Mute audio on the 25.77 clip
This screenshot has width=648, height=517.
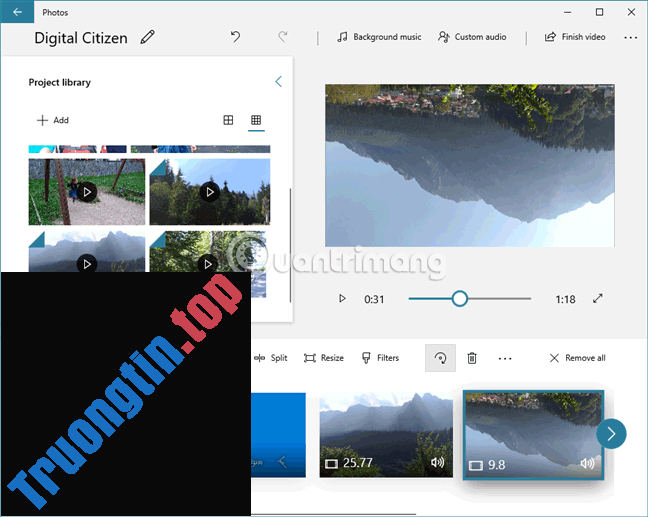(x=438, y=462)
